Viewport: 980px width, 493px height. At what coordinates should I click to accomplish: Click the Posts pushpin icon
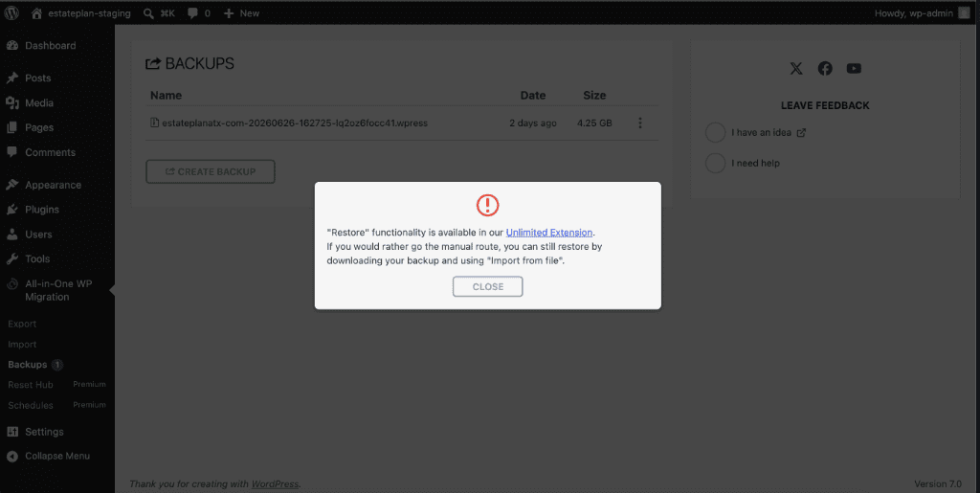tap(11, 78)
